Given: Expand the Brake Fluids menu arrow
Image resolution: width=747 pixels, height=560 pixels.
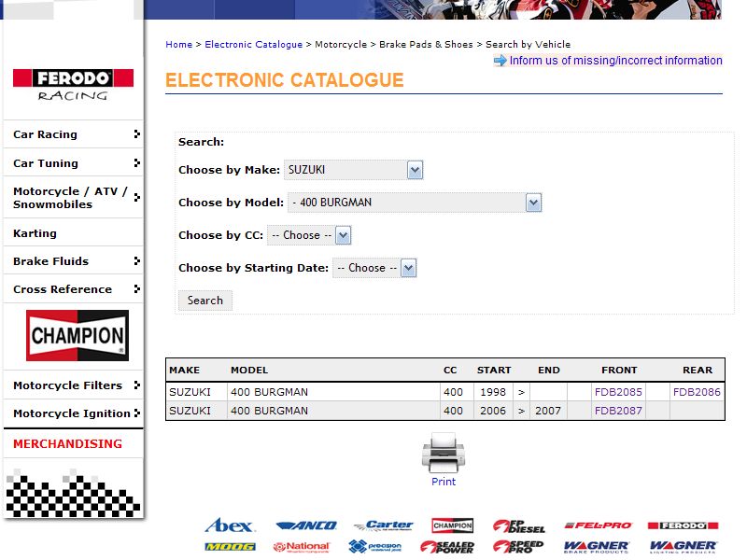Looking at the screenshot, I should click(x=136, y=261).
